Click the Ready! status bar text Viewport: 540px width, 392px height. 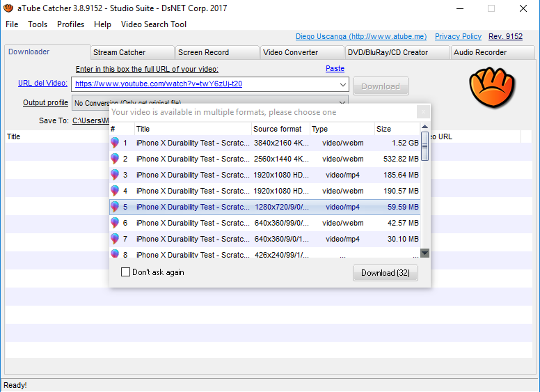point(15,385)
